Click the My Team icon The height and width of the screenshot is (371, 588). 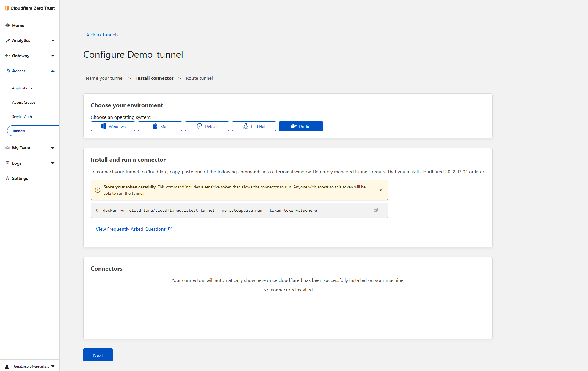tap(7, 148)
